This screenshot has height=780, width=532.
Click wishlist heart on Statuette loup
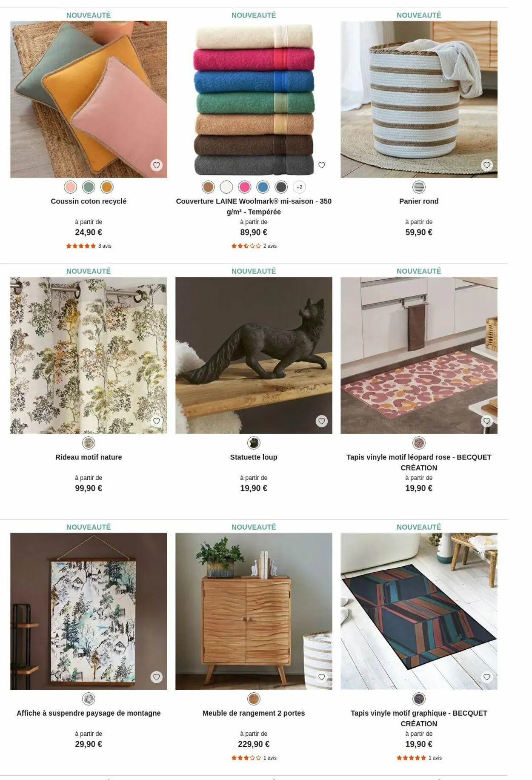[x=322, y=421]
